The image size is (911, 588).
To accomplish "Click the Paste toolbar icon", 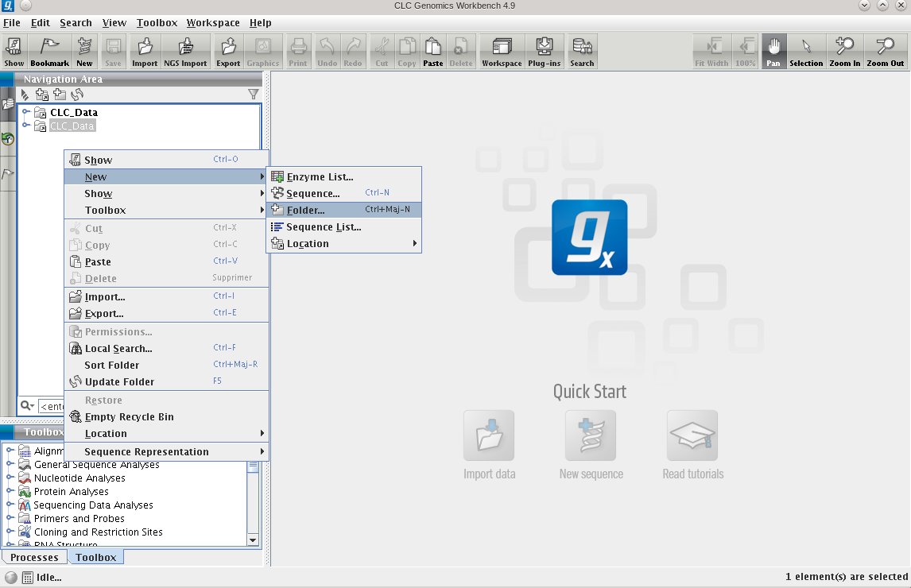I will (432, 52).
